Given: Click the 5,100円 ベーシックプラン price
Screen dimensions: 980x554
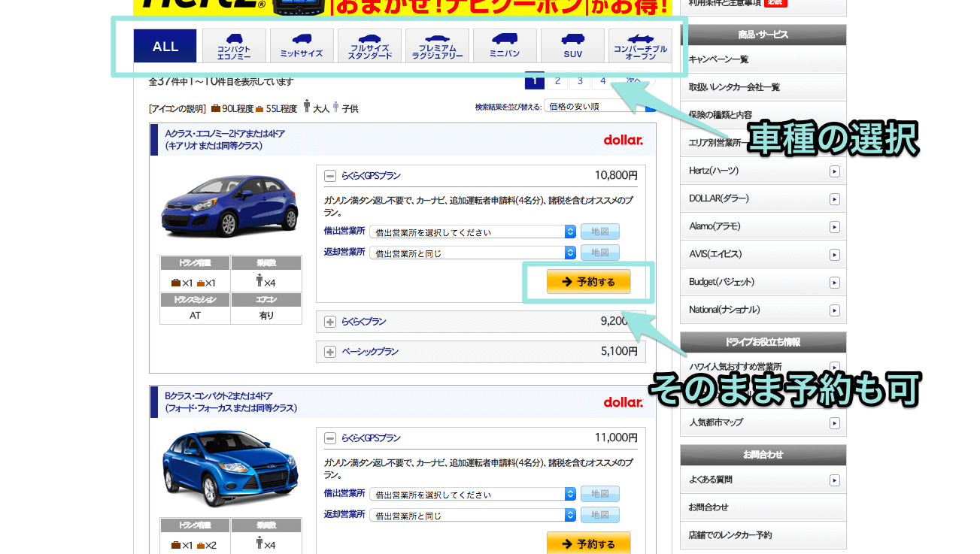Looking at the screenshot, I should [619, 351].
